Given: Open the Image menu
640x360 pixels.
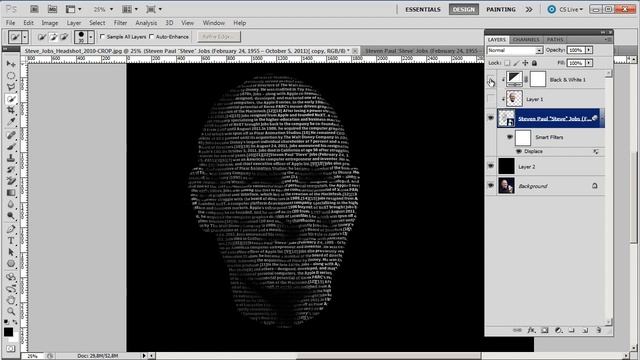Looking at the screenshot, I should [x=49, y=23].
